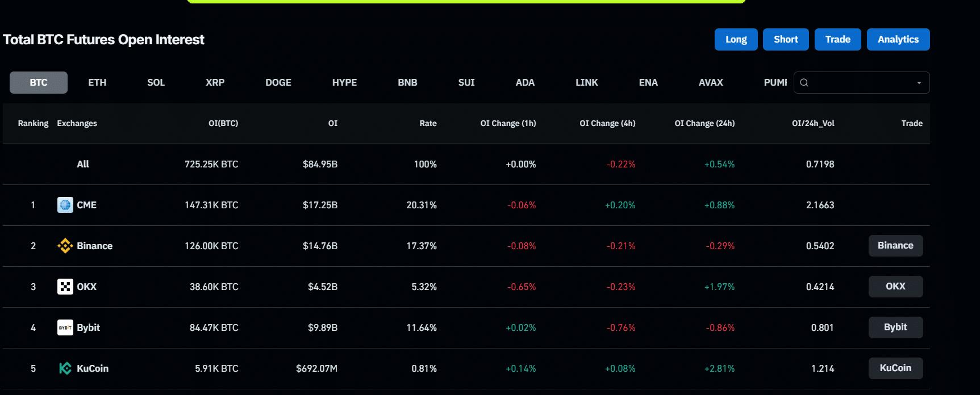Click the Binance trade button
The image size is (980, 395).
tap(895, 246)
